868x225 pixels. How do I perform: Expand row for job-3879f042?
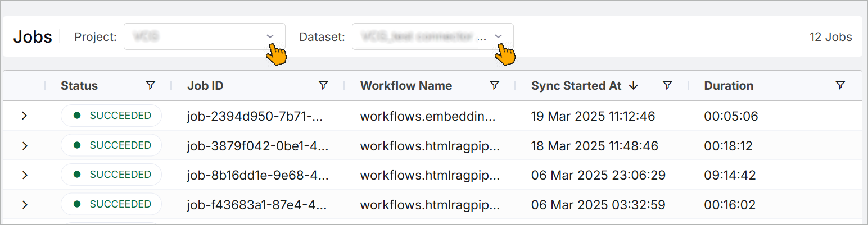click(x=24, y=145)
